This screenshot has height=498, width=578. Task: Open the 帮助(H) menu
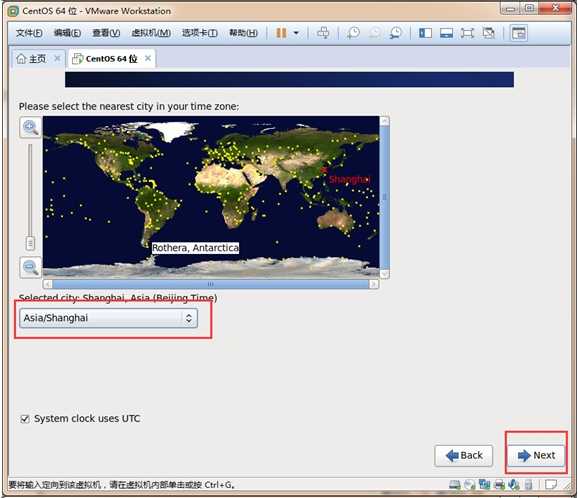[243, 33]
